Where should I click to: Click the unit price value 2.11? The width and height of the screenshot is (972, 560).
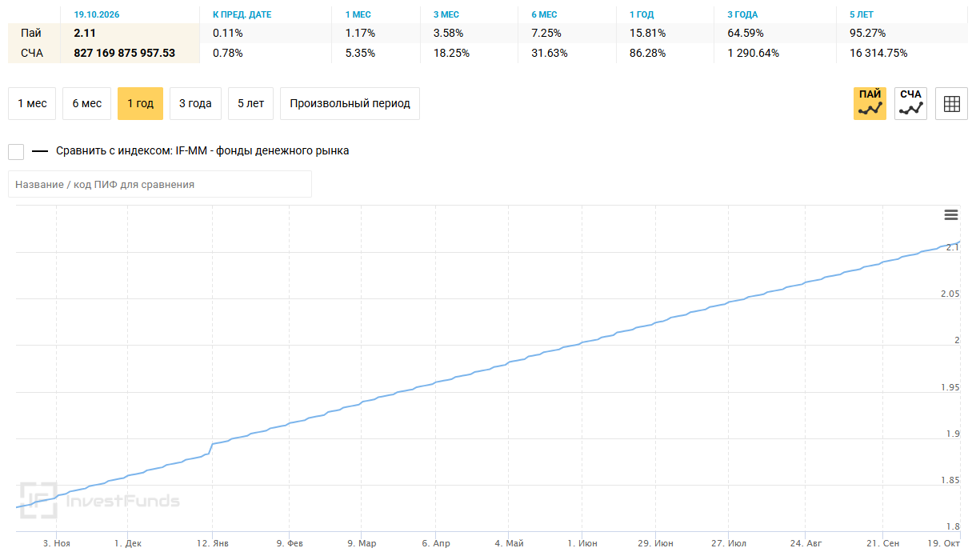[85, 34]
